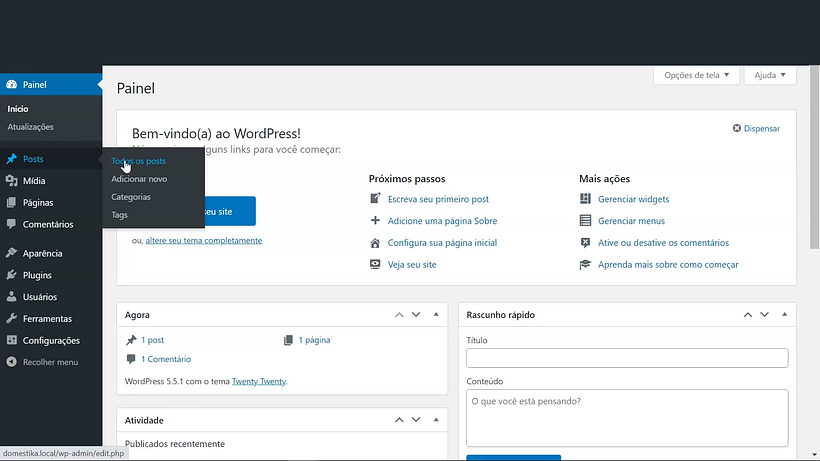Click the Comentários speech bubble icon
Viewport: 820px width, 461px height.
pyautogui.click(x=12, y=224)
